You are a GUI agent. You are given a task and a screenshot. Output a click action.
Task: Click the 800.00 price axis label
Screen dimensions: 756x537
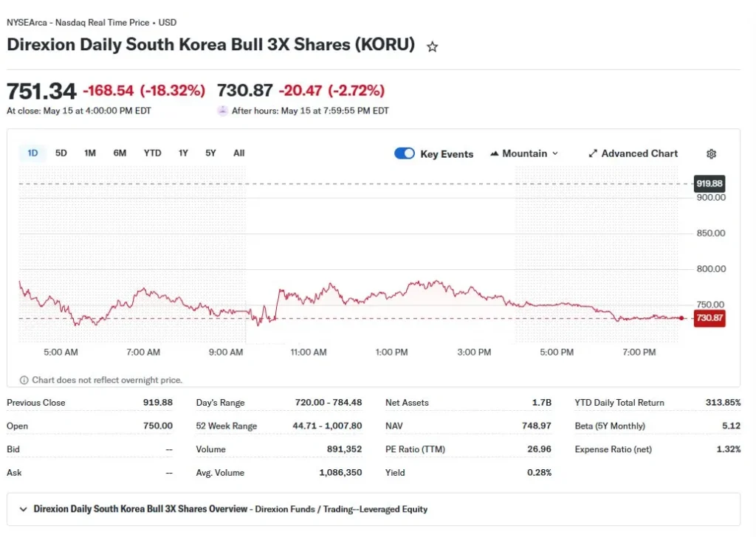[x=711, y=268]
